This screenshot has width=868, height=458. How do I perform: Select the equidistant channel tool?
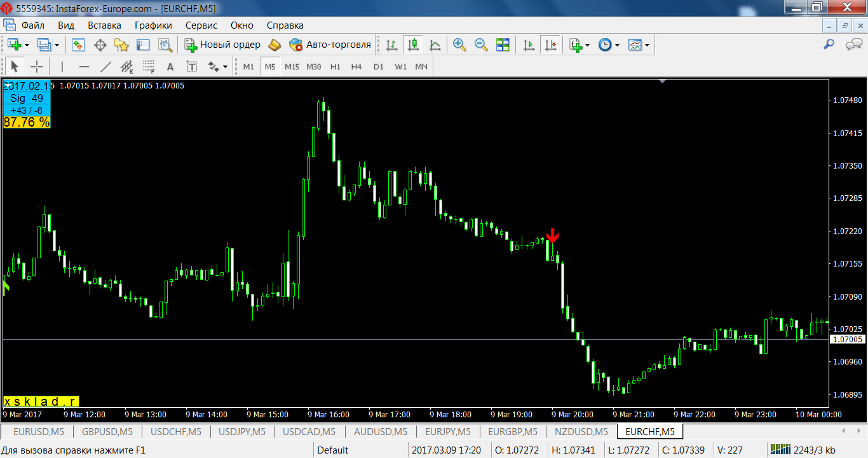pyautogui.click(x=127, y=66)
